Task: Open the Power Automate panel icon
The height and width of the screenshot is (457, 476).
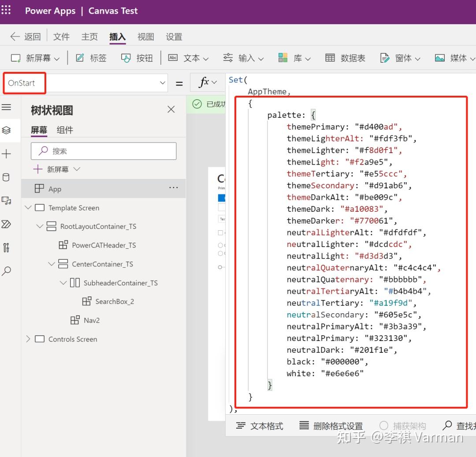Action: 7,224
